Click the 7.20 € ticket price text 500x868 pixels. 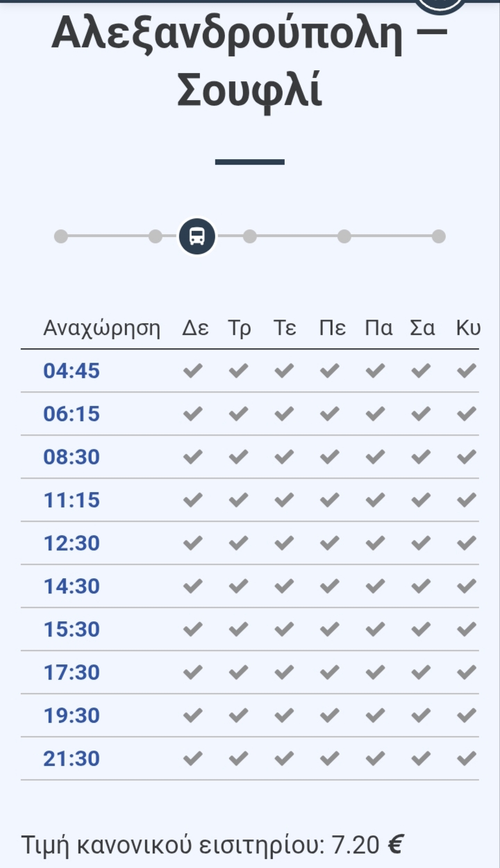tap(367, 845)
